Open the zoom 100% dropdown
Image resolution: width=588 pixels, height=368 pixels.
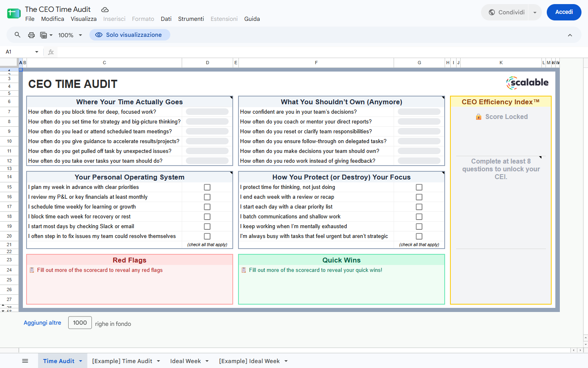[x=70, y=35]
